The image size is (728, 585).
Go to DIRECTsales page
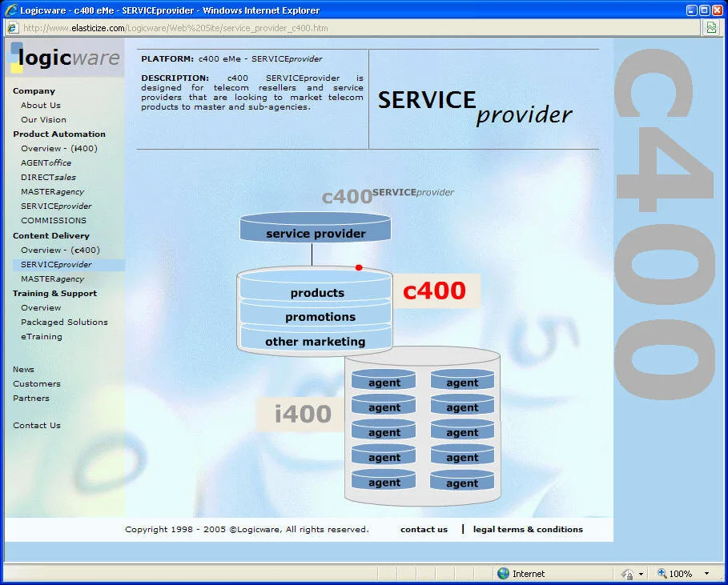click(48, 177)
